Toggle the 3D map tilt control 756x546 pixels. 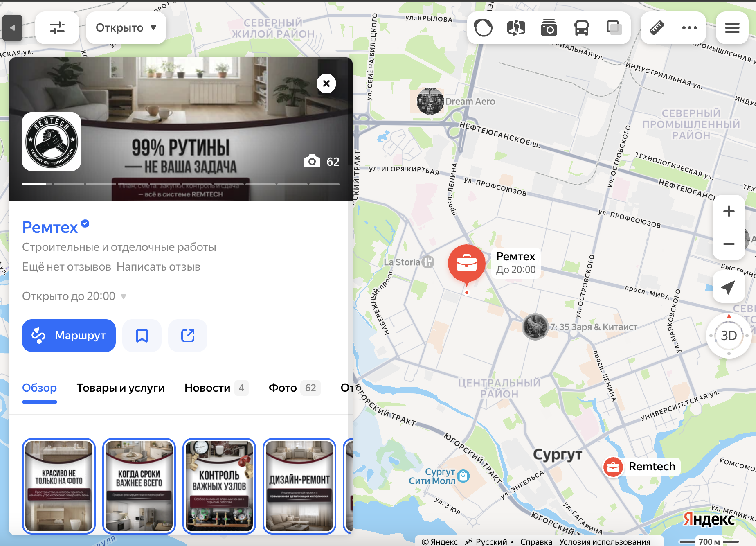pyautogui.click(x=729, y=336)
